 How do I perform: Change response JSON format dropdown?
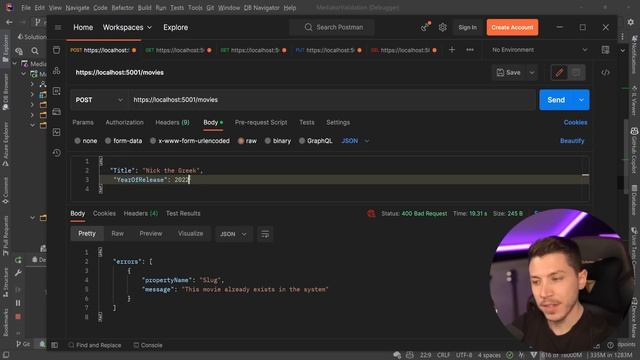click(233, 234)
